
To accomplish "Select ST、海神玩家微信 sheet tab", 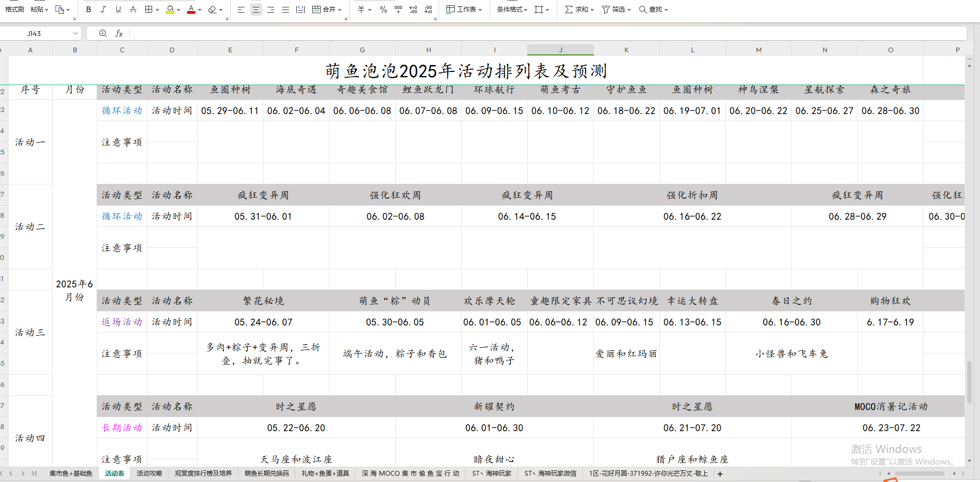I will [x=550, y=474].
